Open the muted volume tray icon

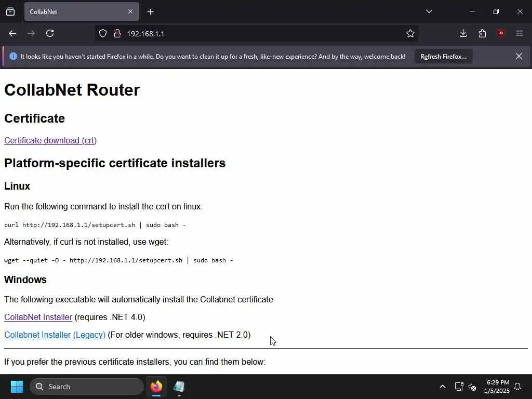(472, 387)
